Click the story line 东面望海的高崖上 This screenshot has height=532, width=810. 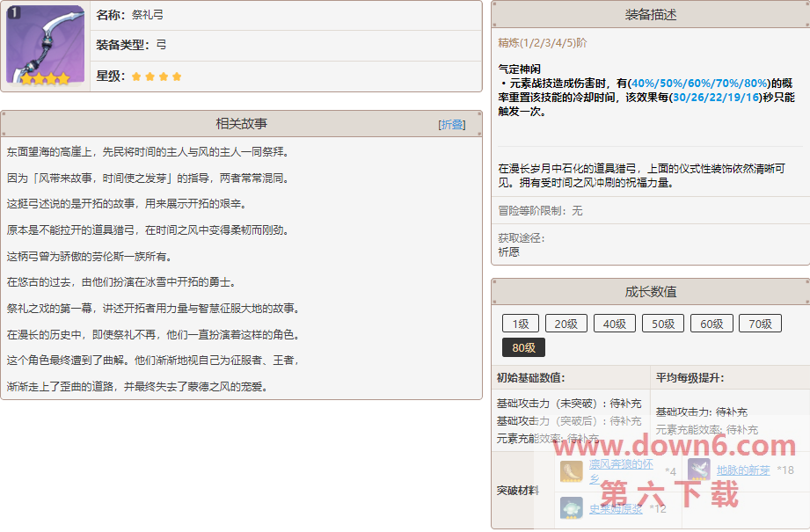(150, 152)
